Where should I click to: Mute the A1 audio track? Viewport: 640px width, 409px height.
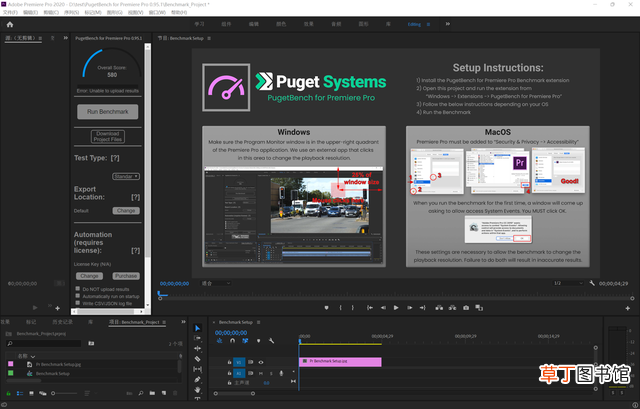[261, 373]
